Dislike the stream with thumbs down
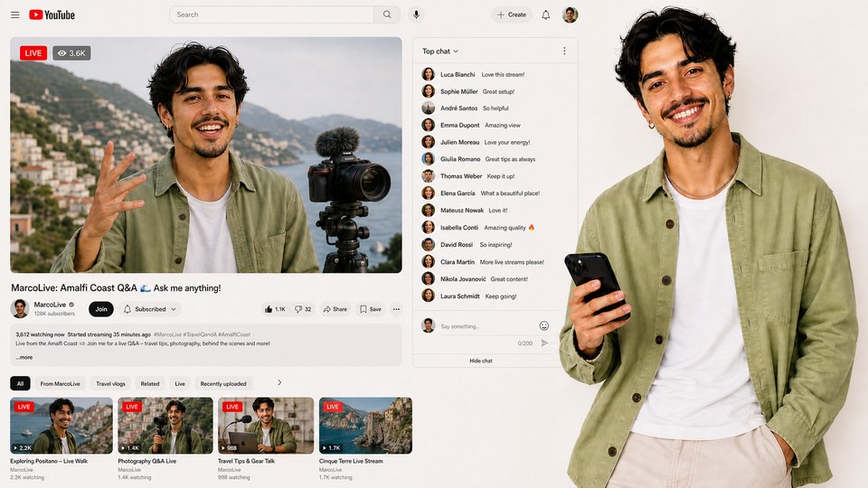This screenshot has height=488, width=868. click(x=303, y=309)
